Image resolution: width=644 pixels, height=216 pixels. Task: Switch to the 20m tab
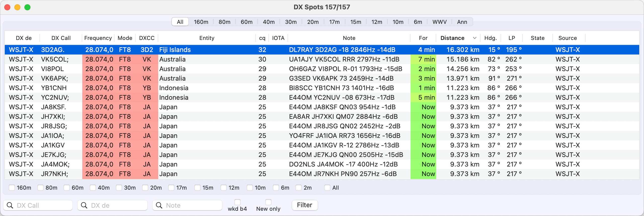click(313, 22)
